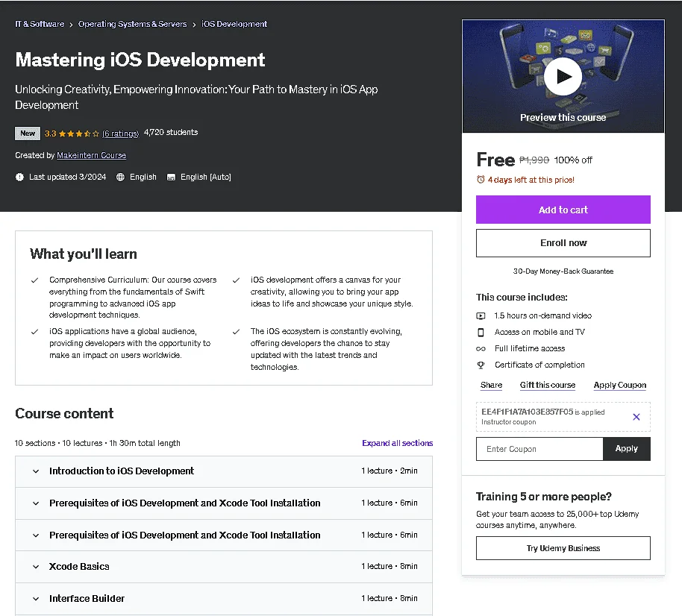Click checkmark beside constantly evolving ecosystem item
Image resolution: width=682 pixels, height=616 pixels.
click(237, 332)
